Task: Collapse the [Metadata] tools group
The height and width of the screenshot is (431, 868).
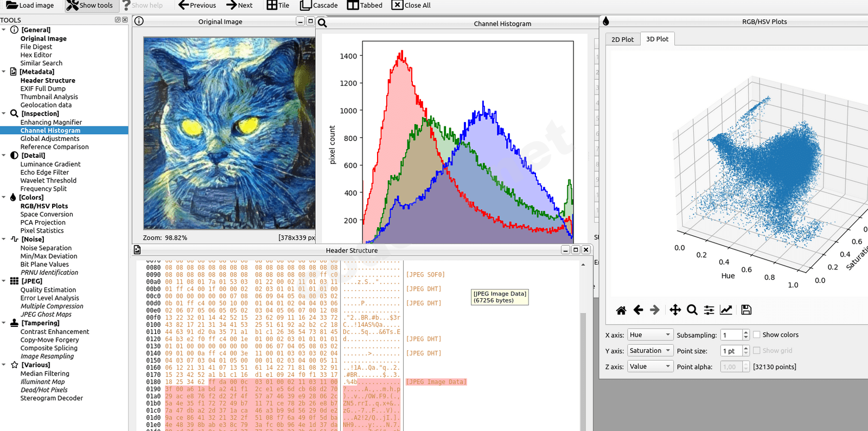Action: click(x=4, y=72)
